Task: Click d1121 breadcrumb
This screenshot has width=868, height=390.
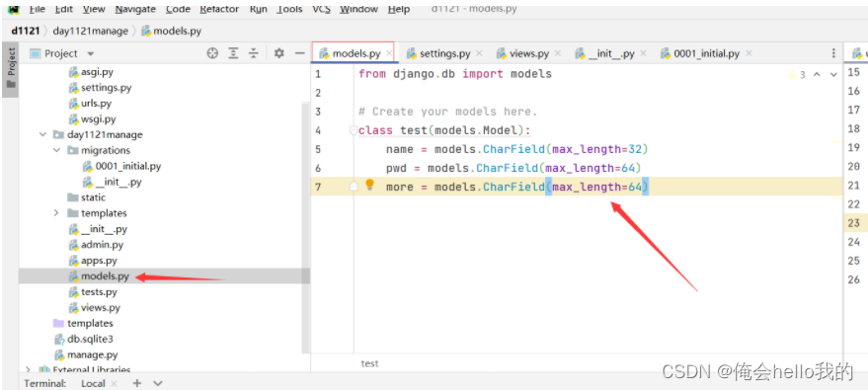Action: tap(25, 31)
